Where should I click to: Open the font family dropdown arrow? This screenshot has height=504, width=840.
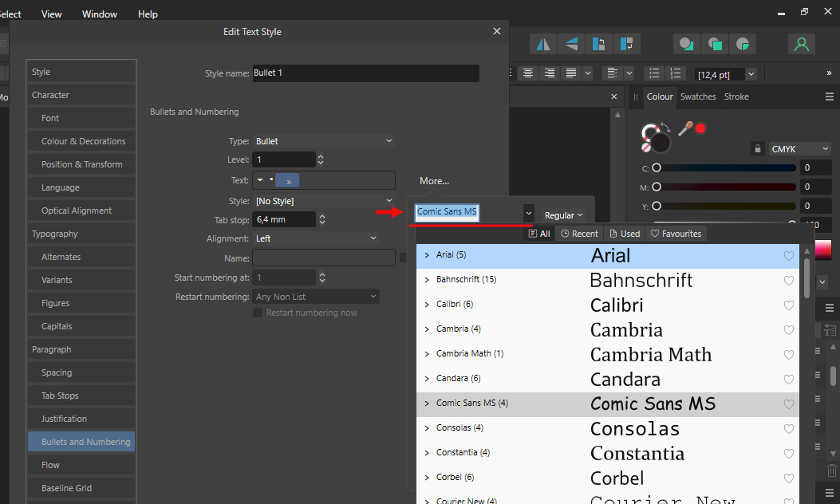coord(528,214)
